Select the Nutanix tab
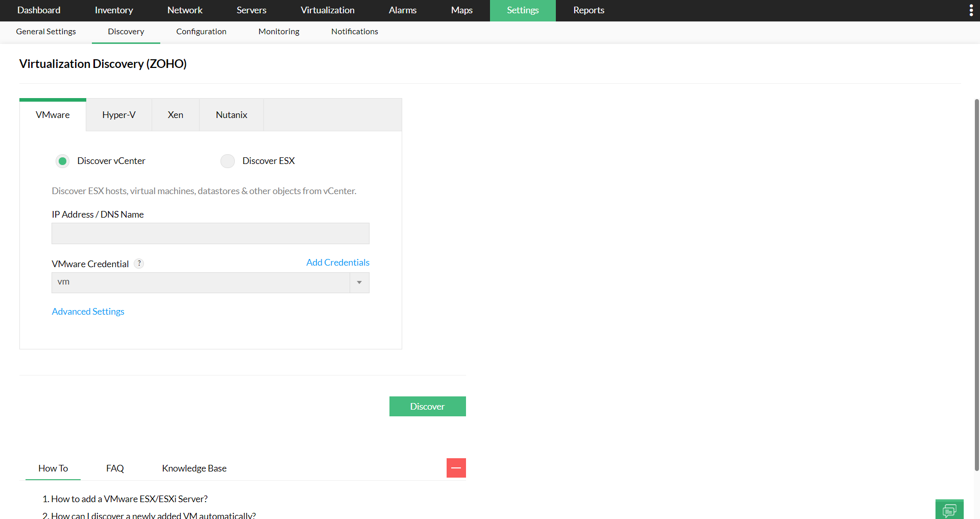Viewport: 980px width, 519px height. point(232,115)
